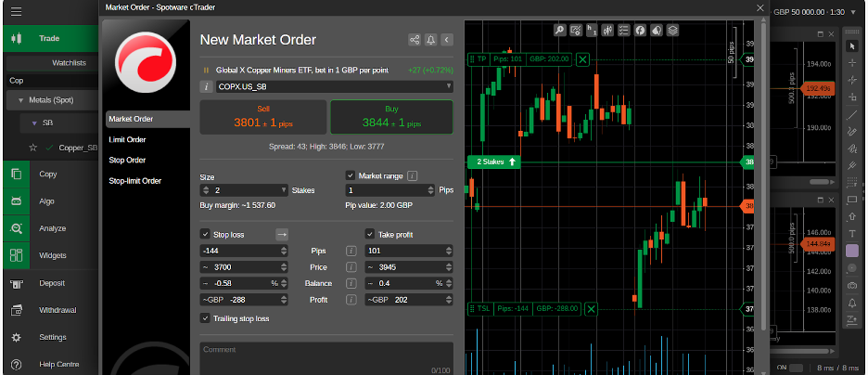Image resolution: width=868 pixels, height=375 pixels.
Task: Toggle the Take profit checkbox
Action: pyautogui.click(x=370, y=234)
